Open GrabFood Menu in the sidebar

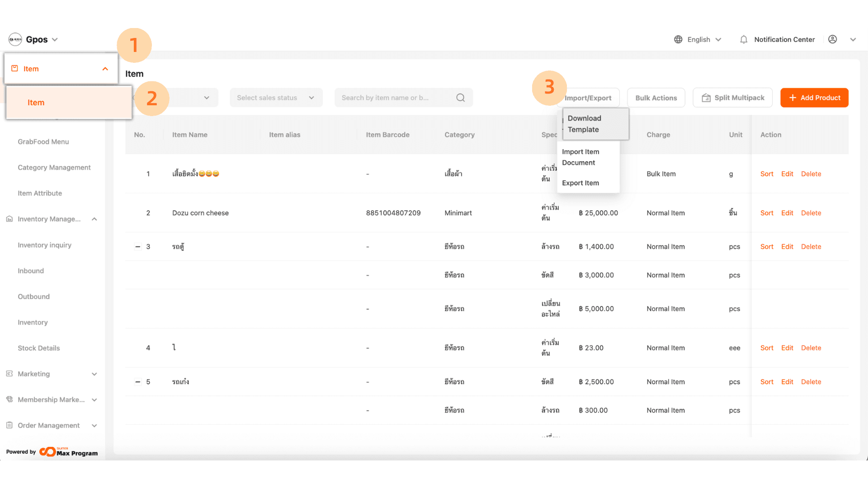pos(43,142)
